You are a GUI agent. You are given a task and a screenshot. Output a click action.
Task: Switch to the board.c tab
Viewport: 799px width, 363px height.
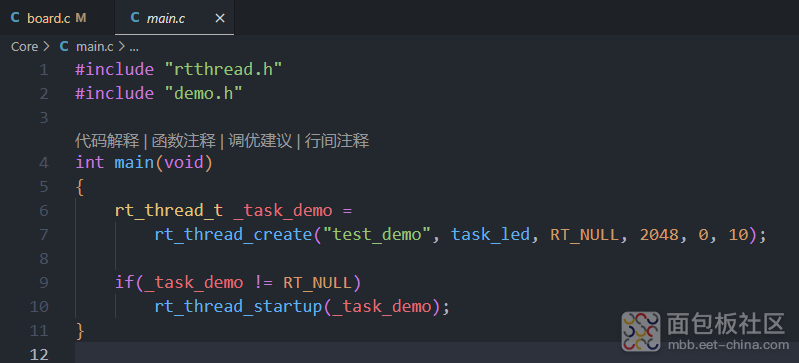(49, 18)
